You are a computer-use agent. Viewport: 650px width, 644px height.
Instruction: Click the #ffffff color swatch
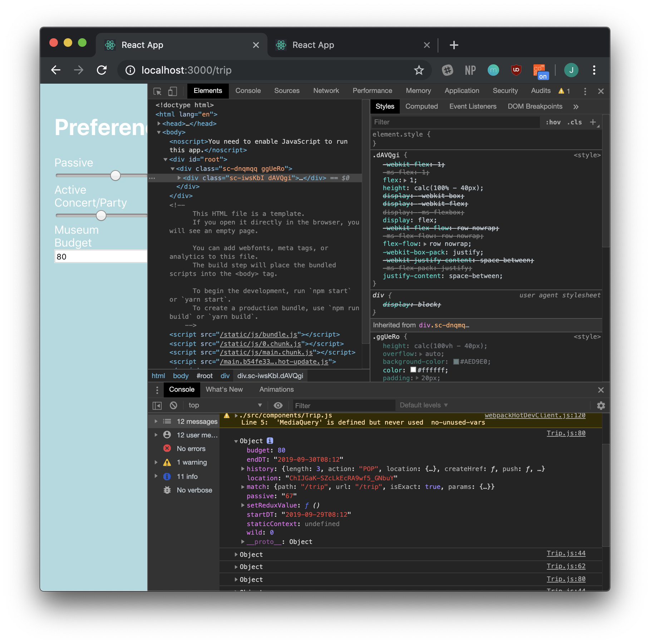[413, 370]
